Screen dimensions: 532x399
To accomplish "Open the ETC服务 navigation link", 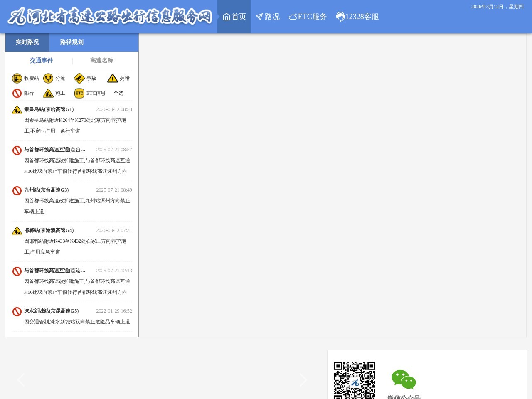I will coord(308,17).
